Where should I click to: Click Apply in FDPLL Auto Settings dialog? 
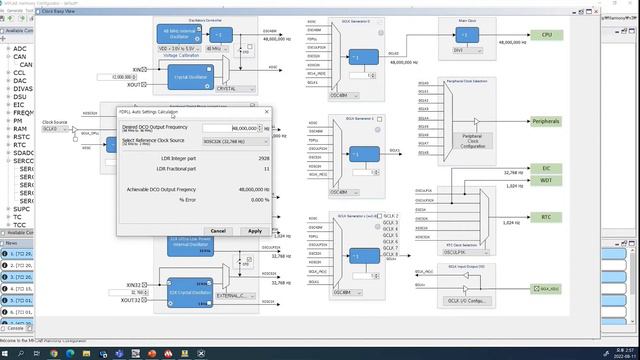click(255, 231)
